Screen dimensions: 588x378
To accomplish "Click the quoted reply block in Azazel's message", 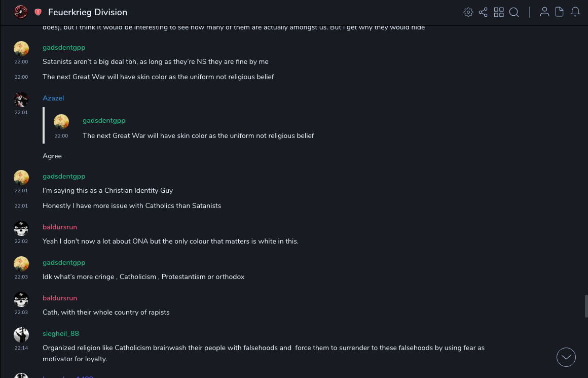I will click(x=198, y=126).
